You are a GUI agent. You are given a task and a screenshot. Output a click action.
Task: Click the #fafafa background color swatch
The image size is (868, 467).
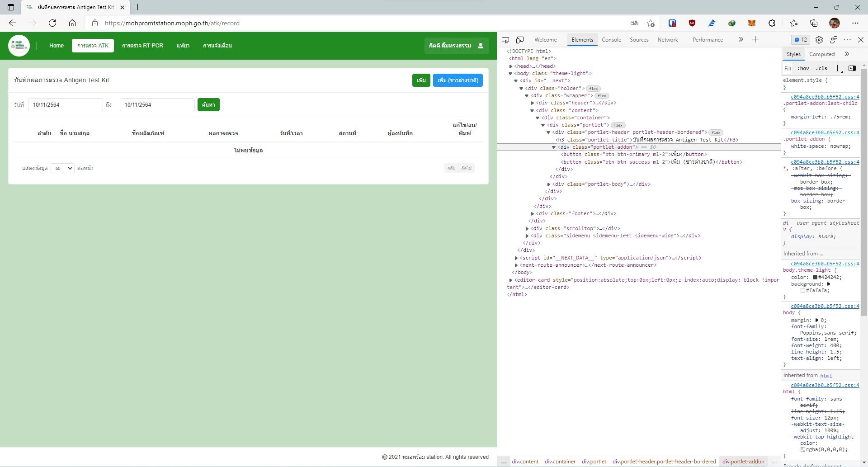(803, 291)
